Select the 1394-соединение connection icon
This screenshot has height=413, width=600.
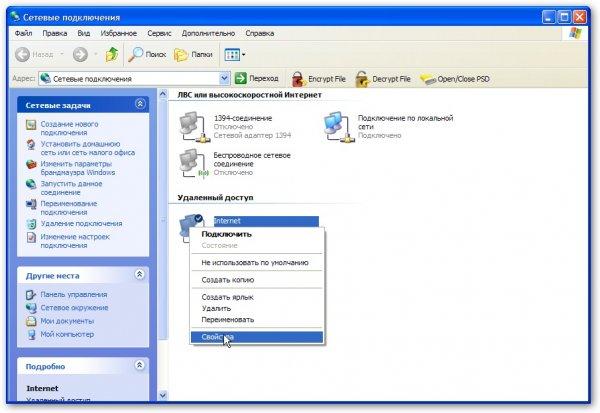pyautogui.click(x=189, y=126)
